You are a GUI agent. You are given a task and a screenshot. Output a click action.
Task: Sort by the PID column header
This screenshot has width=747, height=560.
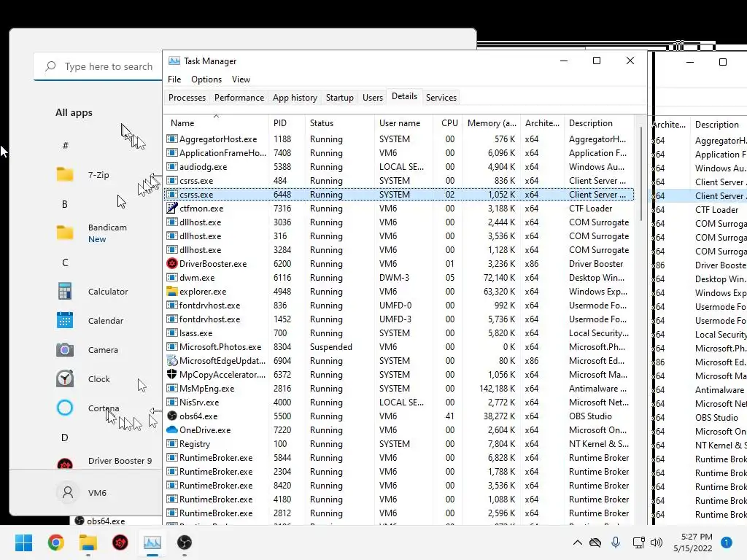click(286, 122)
